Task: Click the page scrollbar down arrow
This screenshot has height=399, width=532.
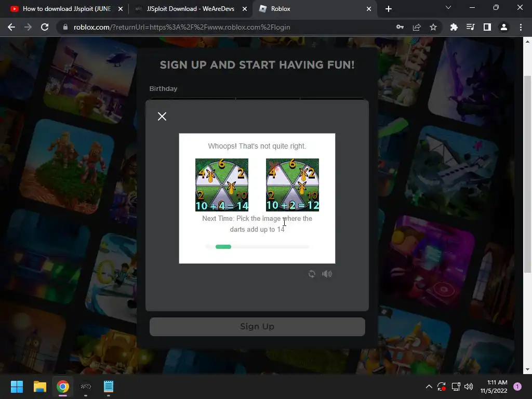Action: pyautogui.click(x=527, y=369)
